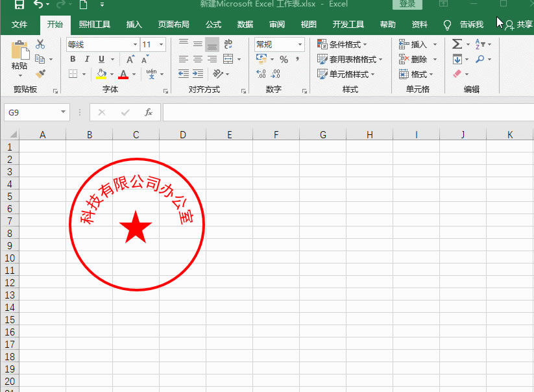Apply bold formatting with the B icon
This screenshot has height=392, width=534.
click(73, 58)
